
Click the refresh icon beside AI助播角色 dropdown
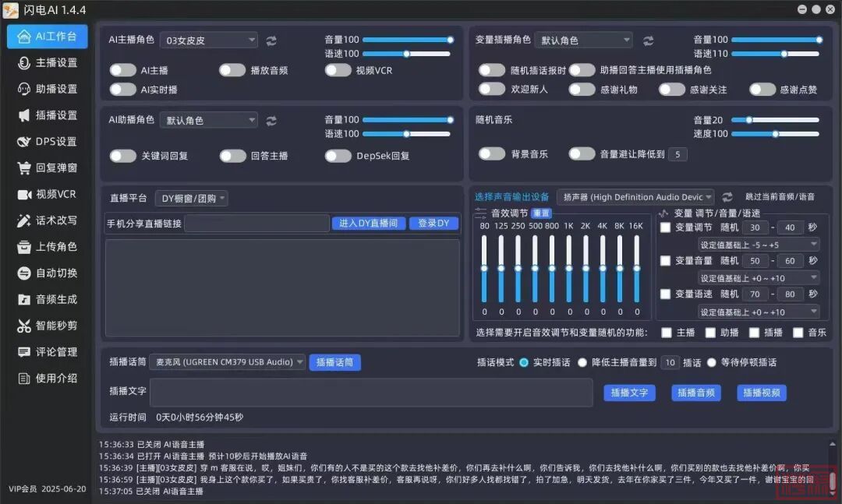pos(271,121)
